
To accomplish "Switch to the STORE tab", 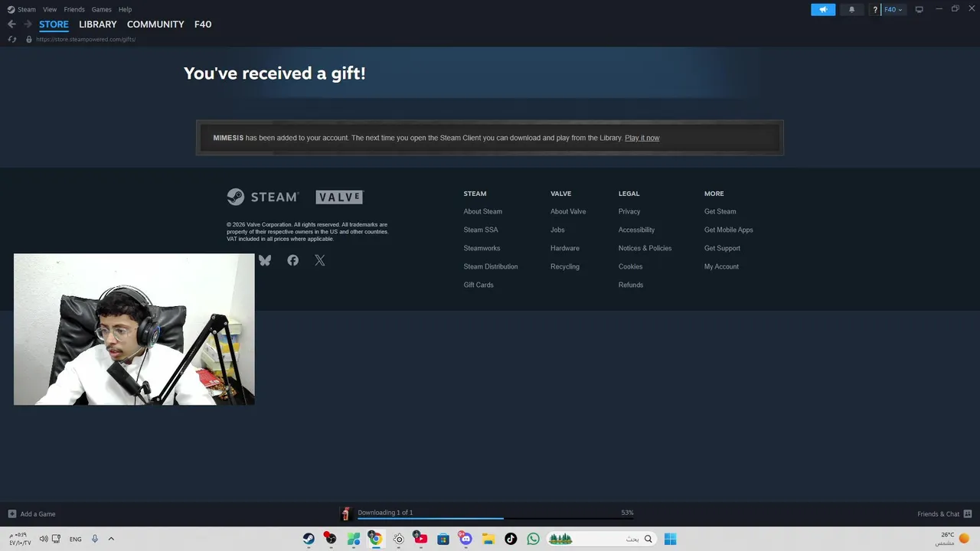I will [54, 24].
